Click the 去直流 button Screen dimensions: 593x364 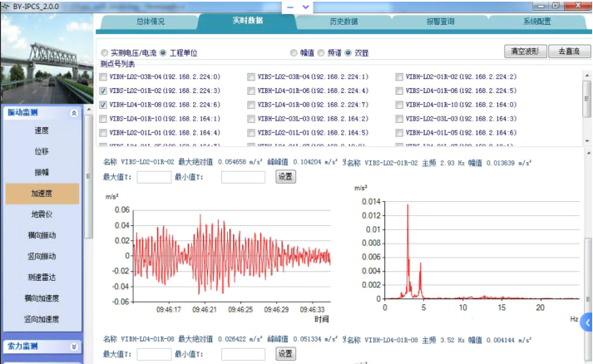(x=569, y=51)
